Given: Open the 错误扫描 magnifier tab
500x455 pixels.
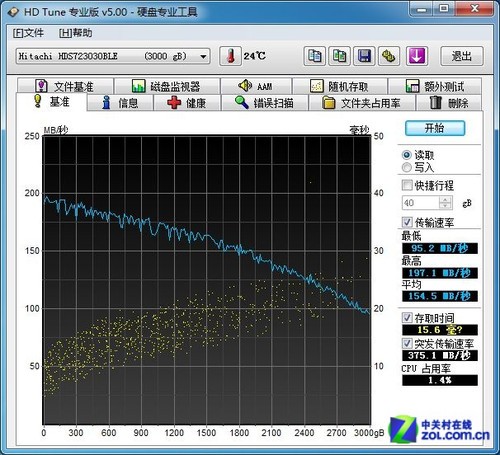Looking at the screenshot, I should click(x=264, y=103).
